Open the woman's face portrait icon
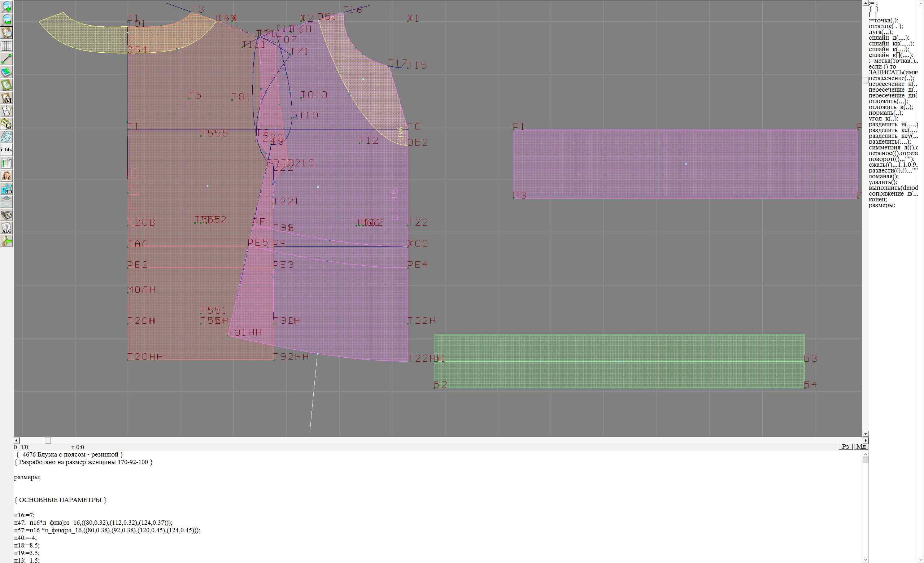This screenshot has height=563, width=924. (x=7, y=176)
